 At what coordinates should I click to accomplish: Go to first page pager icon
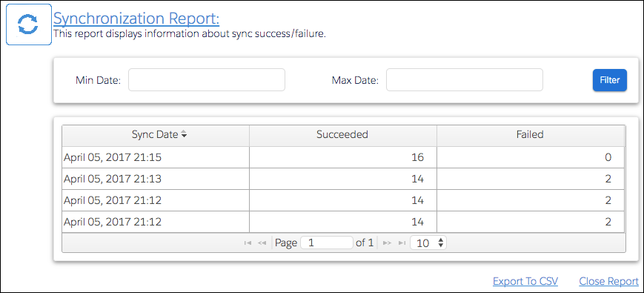[x=248, y=243]
